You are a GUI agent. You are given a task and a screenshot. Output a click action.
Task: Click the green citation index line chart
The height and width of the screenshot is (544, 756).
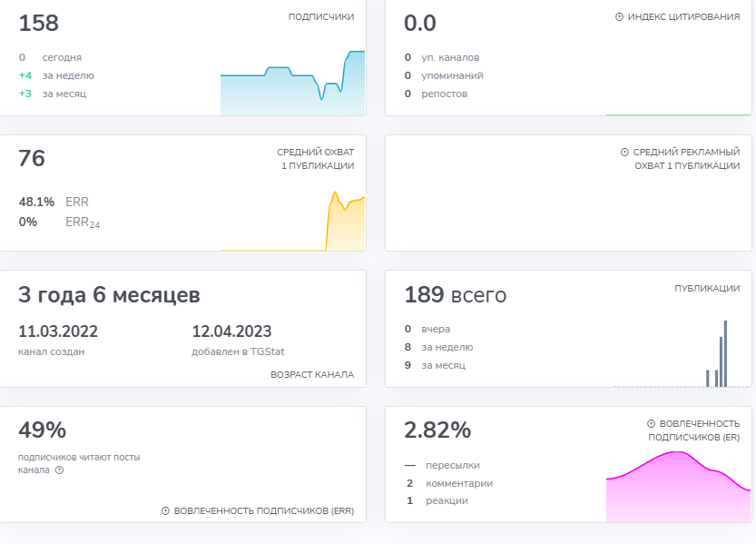pos(678,114)
